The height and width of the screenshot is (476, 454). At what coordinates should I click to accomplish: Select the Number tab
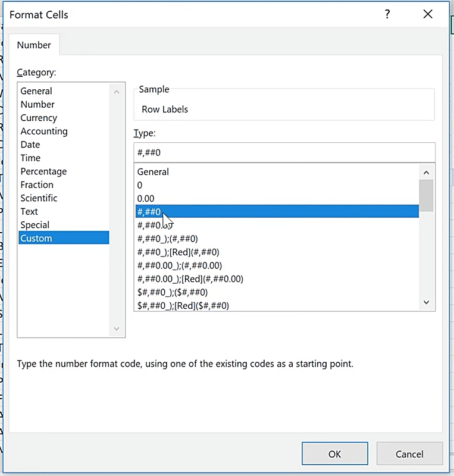pos(34,45)
